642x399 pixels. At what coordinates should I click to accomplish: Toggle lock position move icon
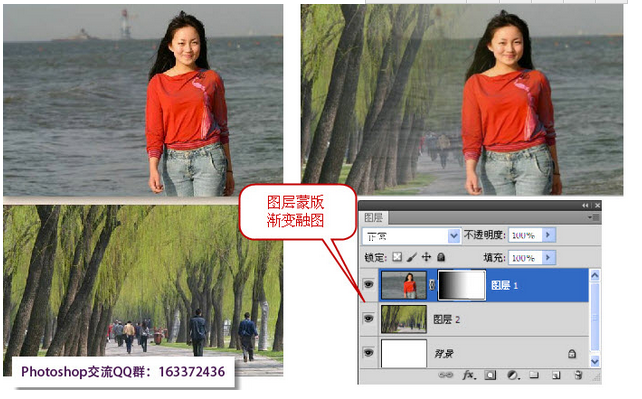(426, 257)
